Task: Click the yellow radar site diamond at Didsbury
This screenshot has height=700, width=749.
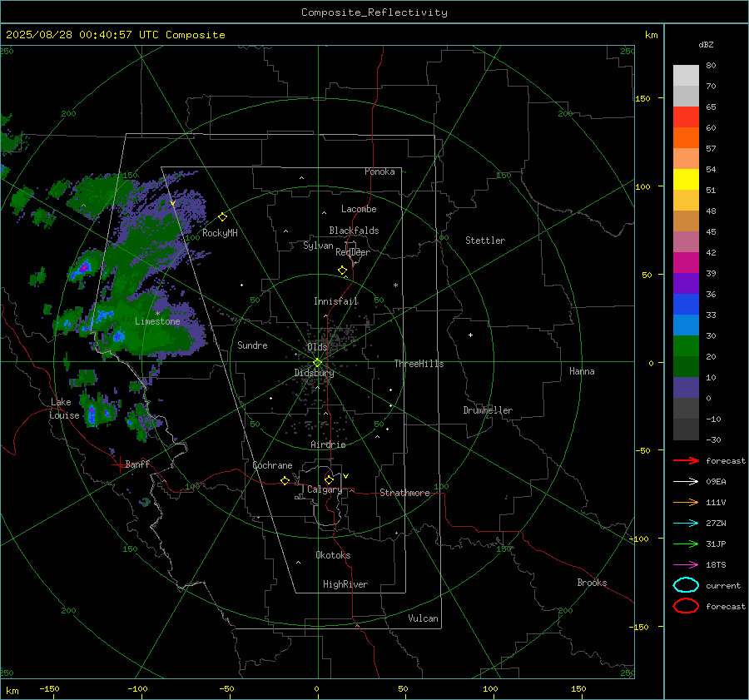Action: [317, 363]
